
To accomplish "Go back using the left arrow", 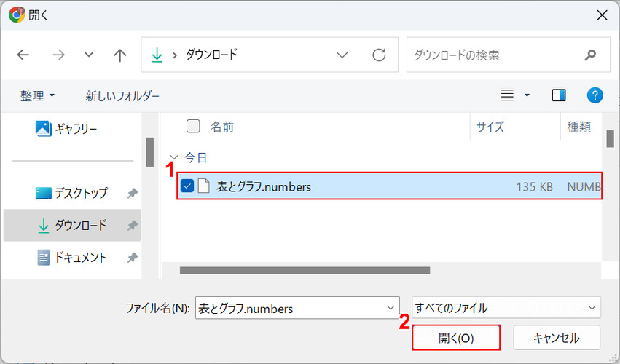I will (x=23, y=55).
